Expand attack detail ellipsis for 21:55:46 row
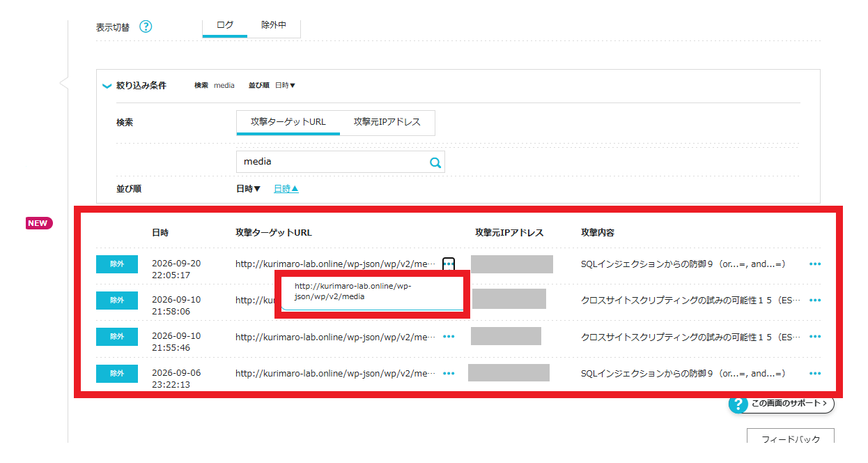868x463 pixels. 815,337
